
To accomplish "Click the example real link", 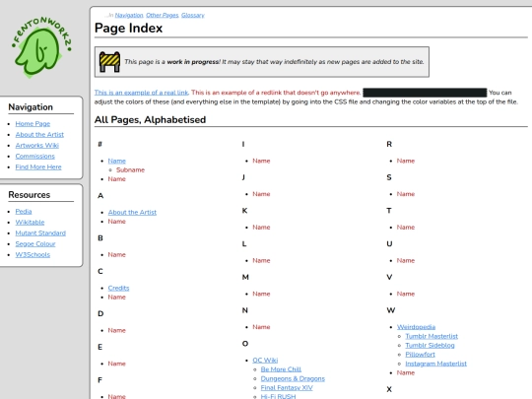I will tap(141, 93).
